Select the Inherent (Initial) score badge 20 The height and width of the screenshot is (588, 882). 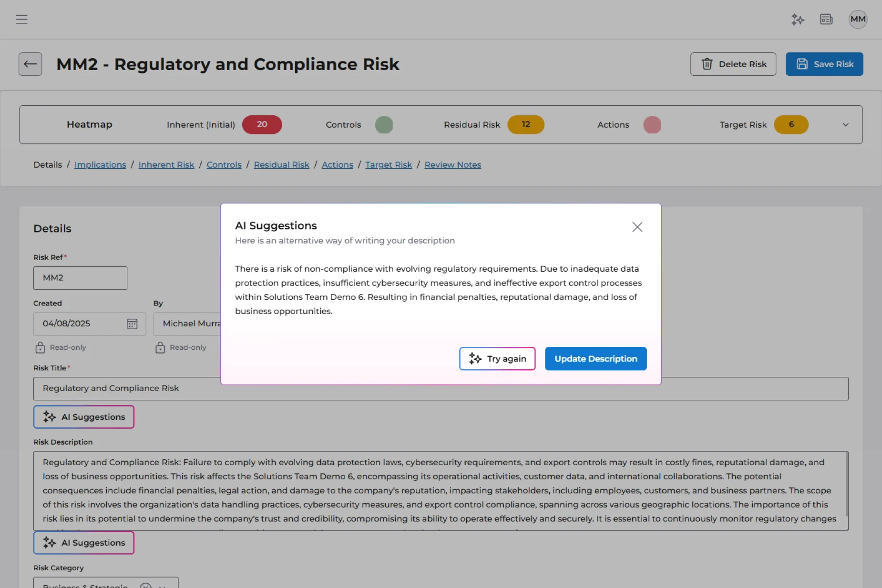(x=262, y=124)
